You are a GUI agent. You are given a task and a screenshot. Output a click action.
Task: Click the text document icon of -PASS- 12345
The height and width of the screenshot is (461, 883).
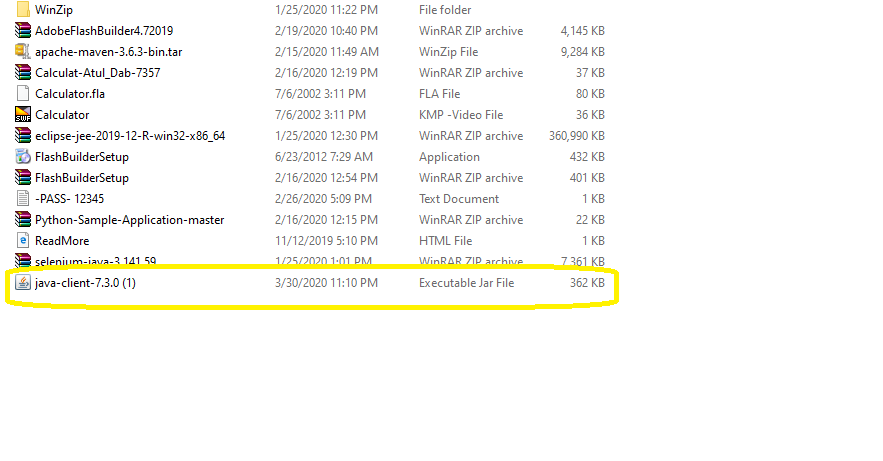point(23,199)
